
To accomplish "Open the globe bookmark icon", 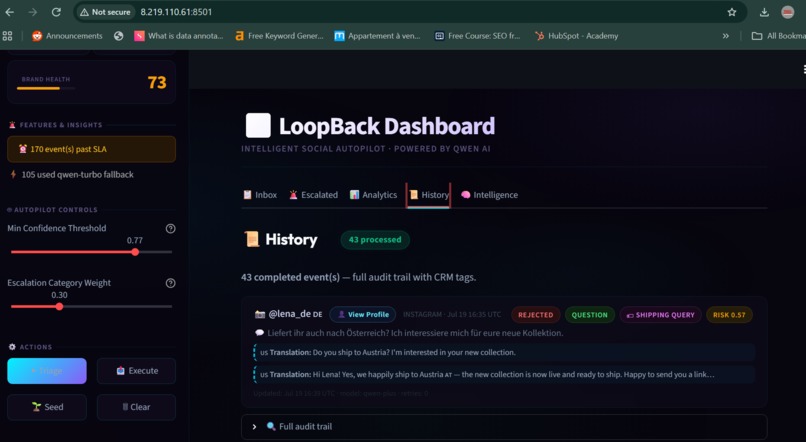I will click(x=119, y=36).
